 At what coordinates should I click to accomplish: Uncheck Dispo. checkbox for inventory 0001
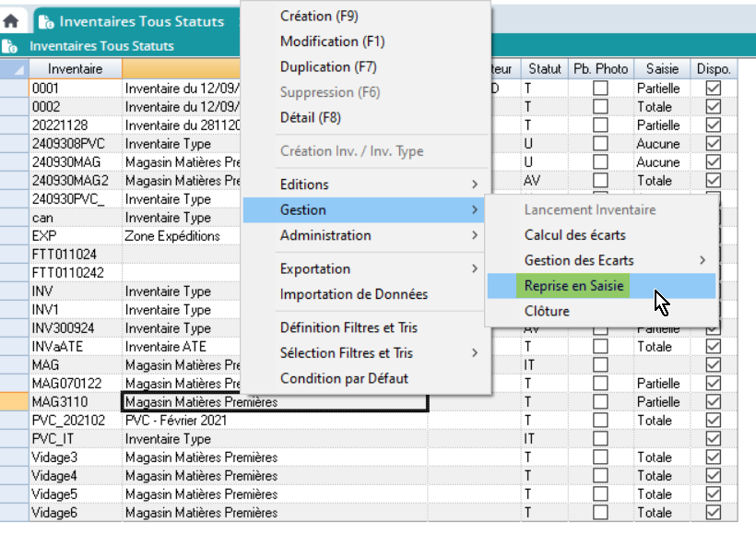[x=713, y=89]
